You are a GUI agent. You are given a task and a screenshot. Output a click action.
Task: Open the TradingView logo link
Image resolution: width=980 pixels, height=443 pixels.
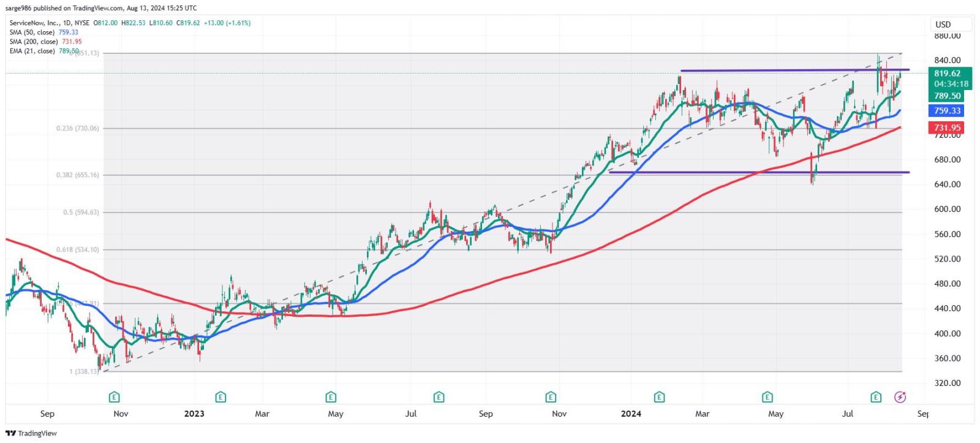point(31,433)
